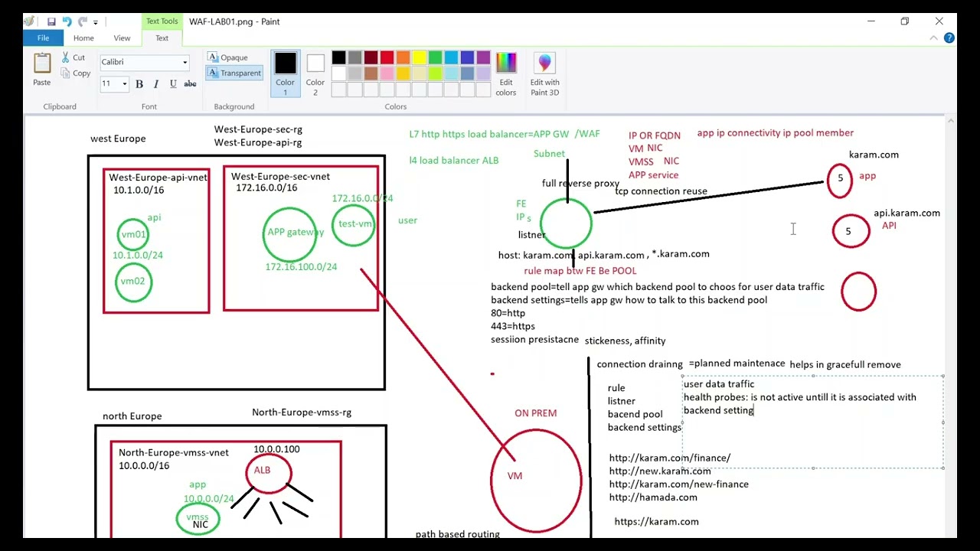Click the 'North-Europe-vmss-vnet' label

click(173, 453)
